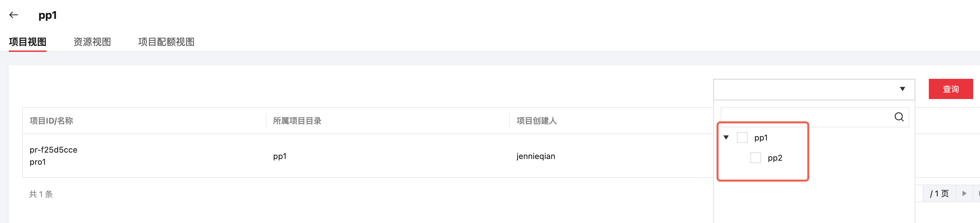Image resolution: width=980 pixels, height=223 pixels.
Task: Check the pp2 checkbox
Action: (755, 158)
